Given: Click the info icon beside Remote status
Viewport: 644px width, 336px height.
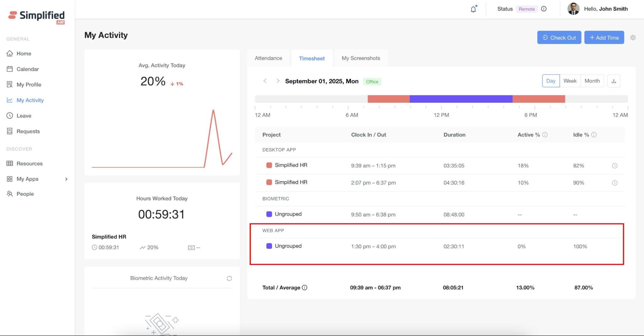Looking at the screenshot, I should coord(544,9).
